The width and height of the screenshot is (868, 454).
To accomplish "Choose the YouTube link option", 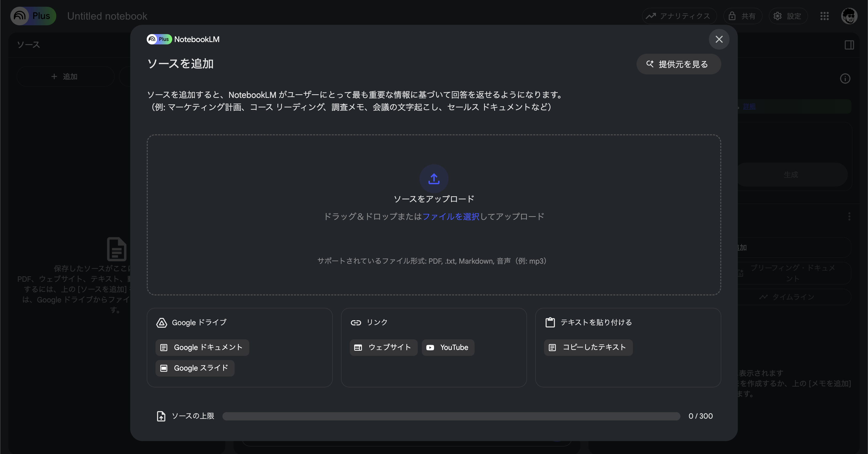I will tap(448, 347).
